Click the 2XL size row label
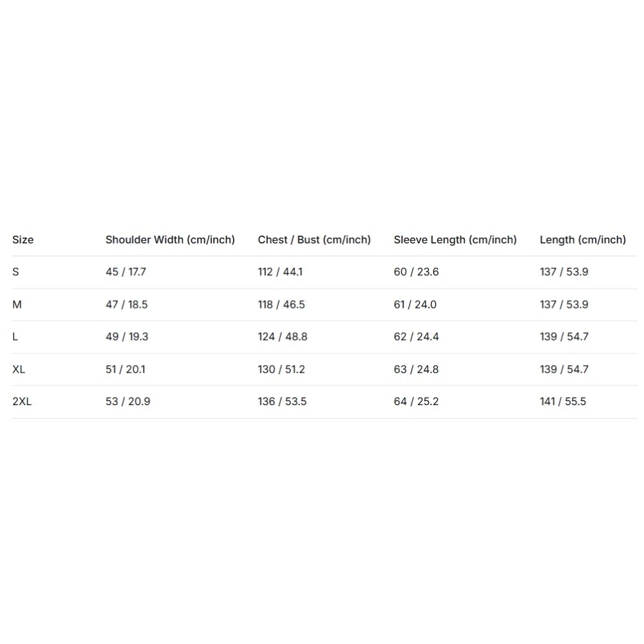 [22, 402]
